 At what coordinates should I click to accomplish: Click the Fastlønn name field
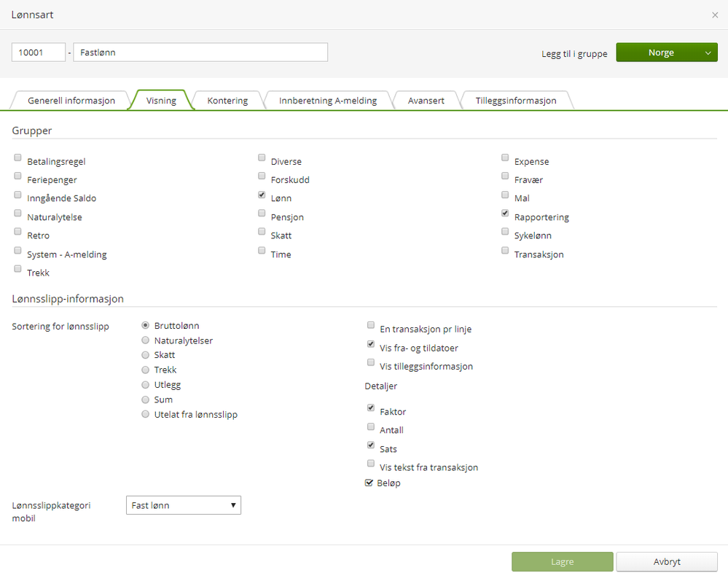200,52
